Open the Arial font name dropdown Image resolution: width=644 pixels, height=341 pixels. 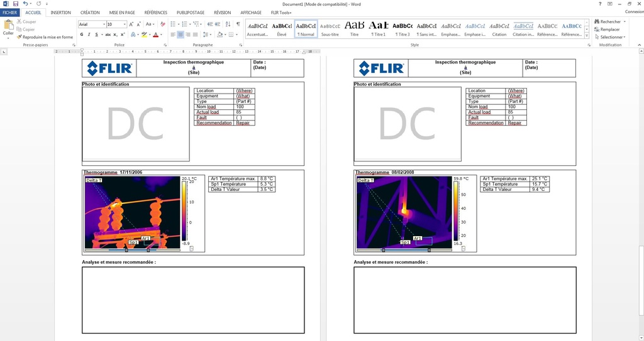[104, 24]
